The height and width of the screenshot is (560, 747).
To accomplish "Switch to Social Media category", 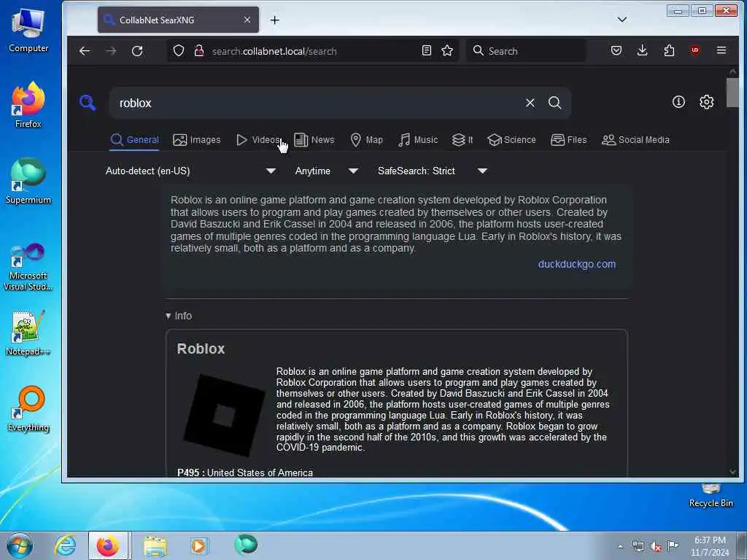I will click(x=635, y=139).
